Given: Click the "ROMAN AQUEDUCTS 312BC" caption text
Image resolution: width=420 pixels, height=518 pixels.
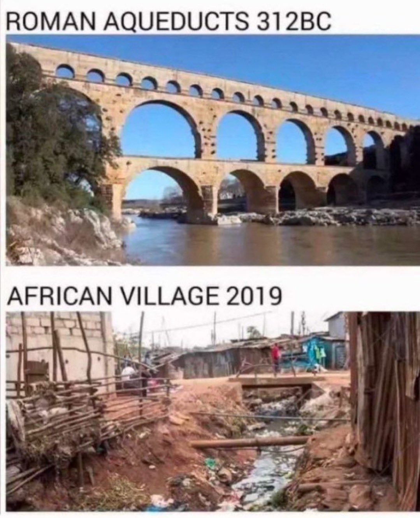Looking at the screenshot, I should click(169, 21).
